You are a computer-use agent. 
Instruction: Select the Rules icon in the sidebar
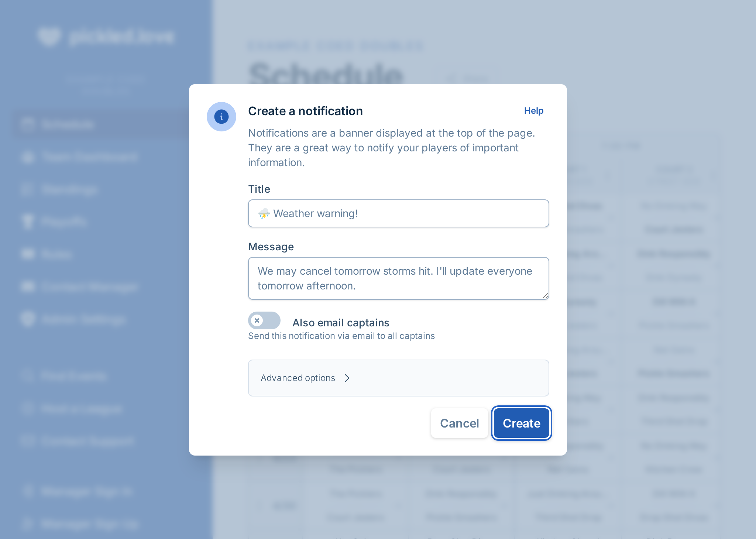(28, 254)
